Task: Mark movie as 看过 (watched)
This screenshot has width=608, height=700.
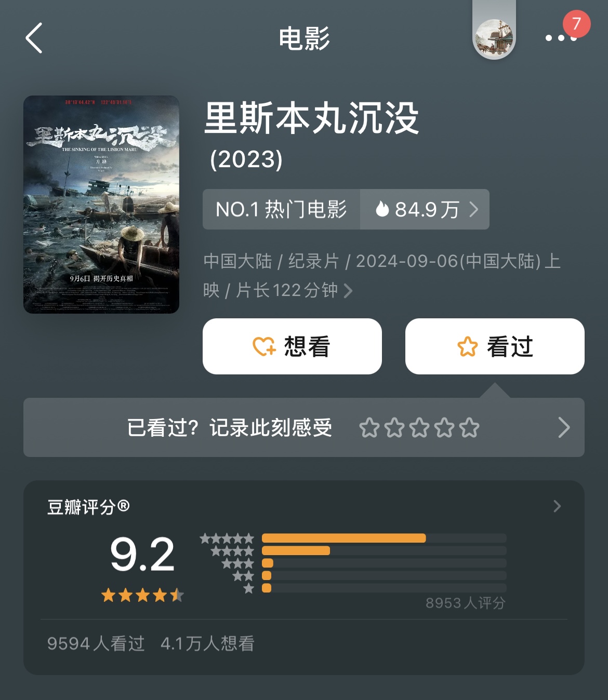Action: (x=495, y=346)
